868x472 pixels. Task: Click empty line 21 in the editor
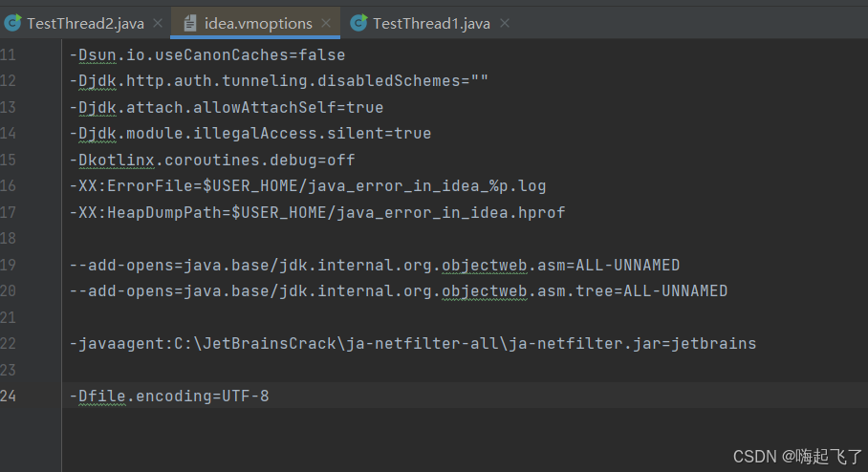465,317
